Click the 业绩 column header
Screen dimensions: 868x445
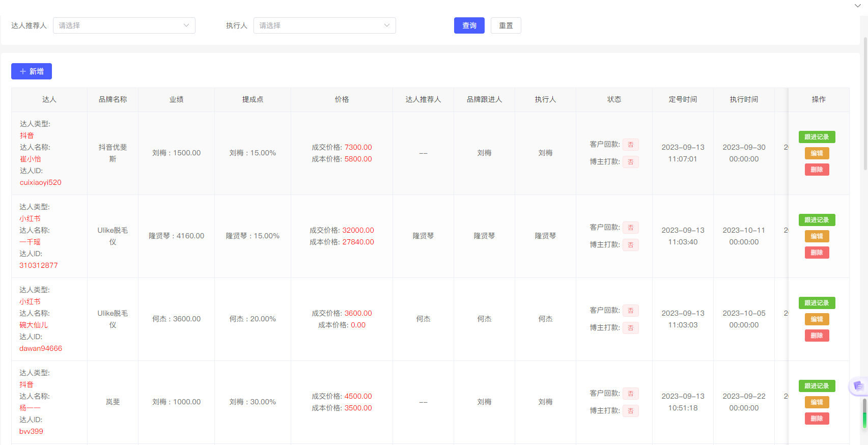click(x=176, y=100)
